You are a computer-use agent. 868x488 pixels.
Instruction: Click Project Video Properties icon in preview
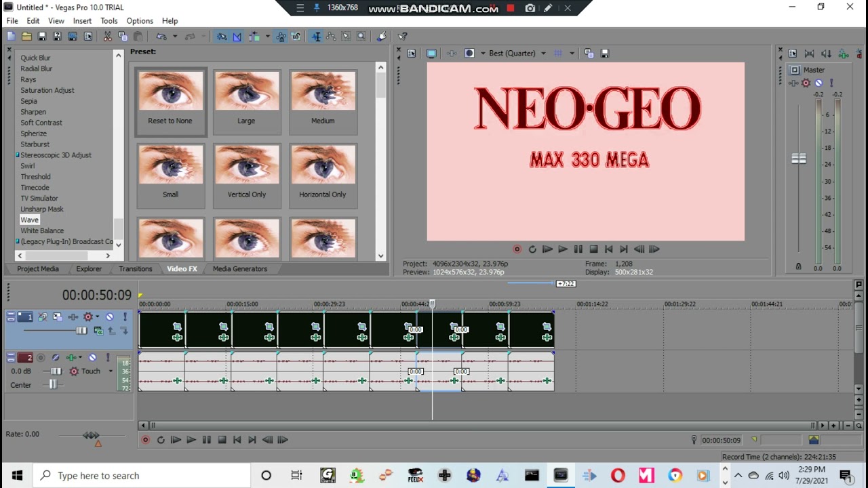pos(412,54)
